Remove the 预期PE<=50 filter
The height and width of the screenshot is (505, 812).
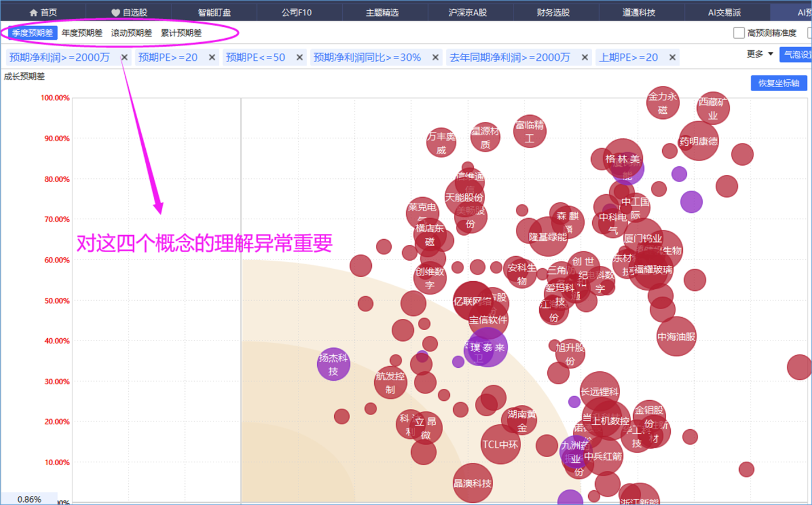pyautogui.click(x=300, y=58)
